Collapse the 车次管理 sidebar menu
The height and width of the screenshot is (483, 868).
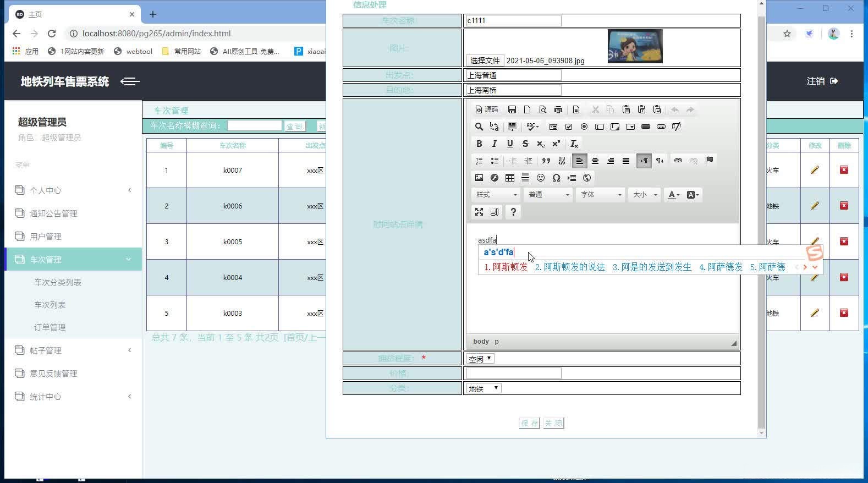click(x=73, y=259)
